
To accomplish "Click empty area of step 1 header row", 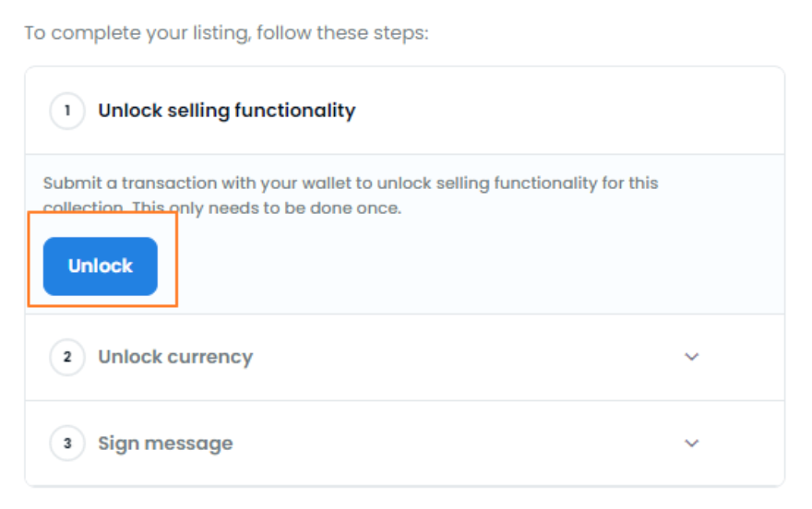I will (554, 111).
